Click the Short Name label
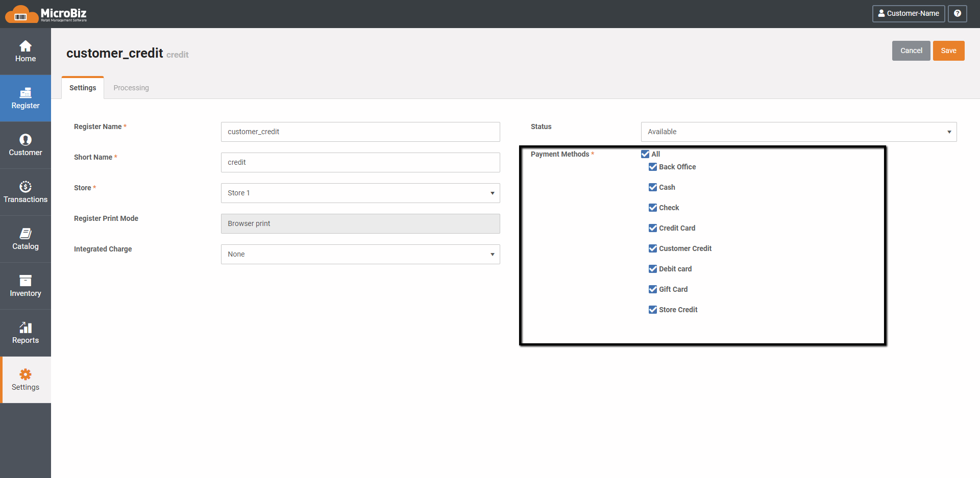 point(93,157)
